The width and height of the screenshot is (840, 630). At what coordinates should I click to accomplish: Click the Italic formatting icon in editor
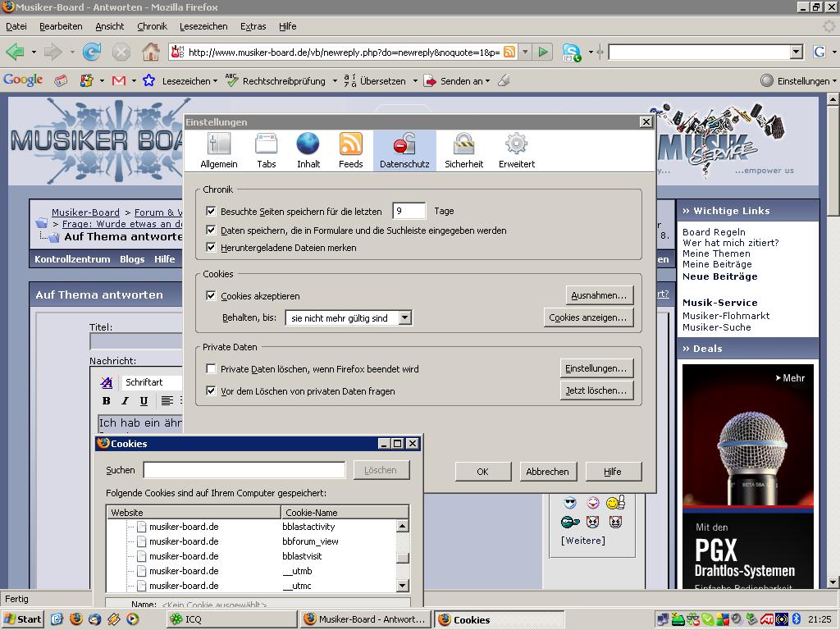(x=125, y=400)
